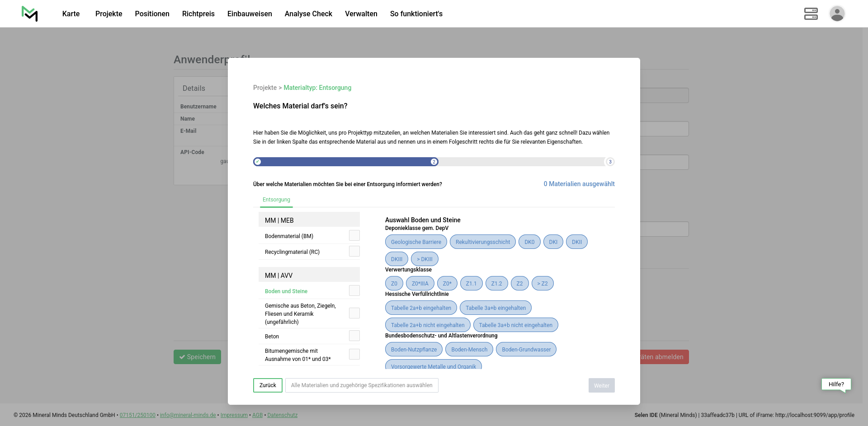
Task: Open the server stack icon in header
Action: click(x=811, y=14)
